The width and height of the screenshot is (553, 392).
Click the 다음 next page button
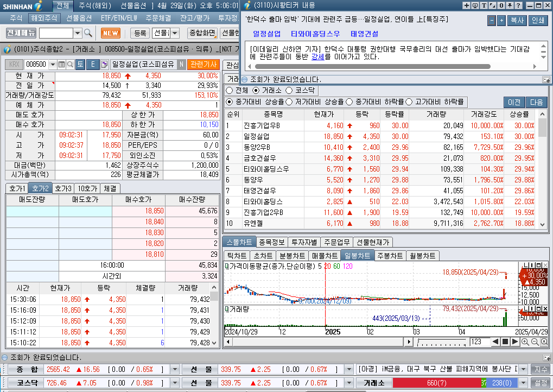536,102
